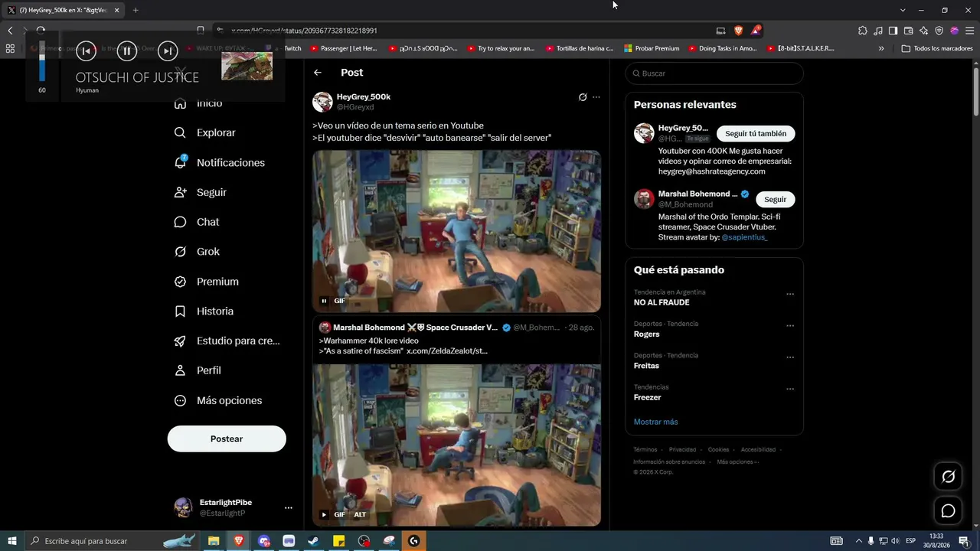
Task: Bookmark this page with the bookmark icon
Action: 201,31
